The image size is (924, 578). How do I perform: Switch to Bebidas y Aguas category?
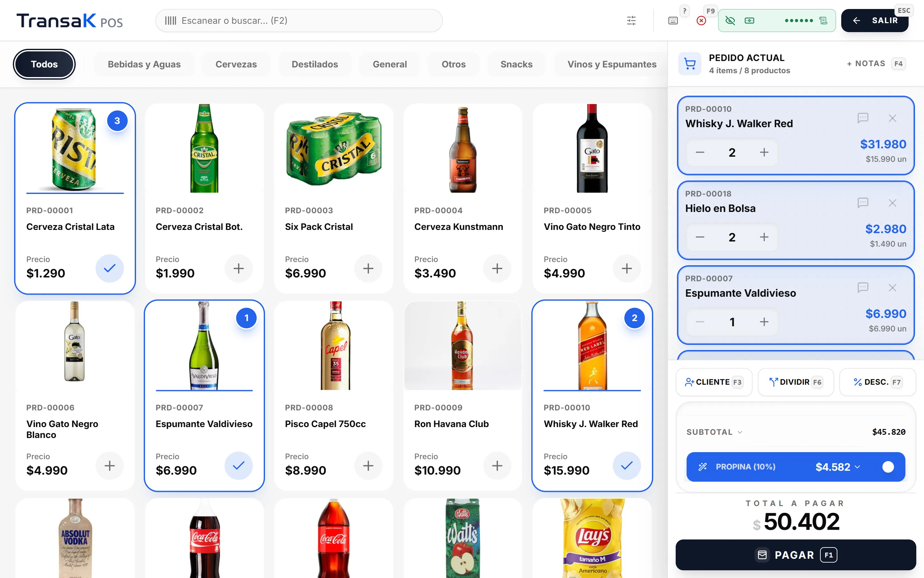pos(144,64)
